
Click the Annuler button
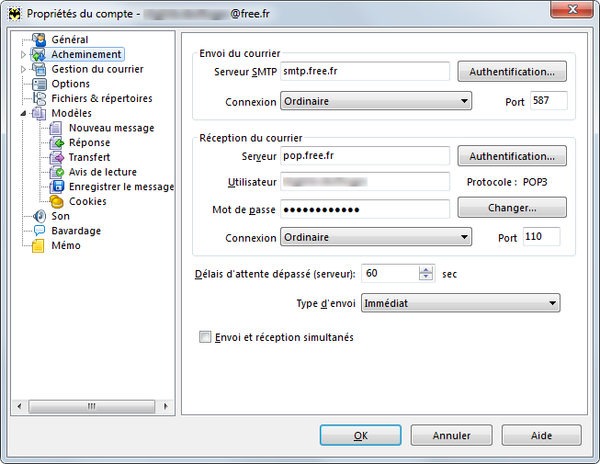click(x=452, y=435)
